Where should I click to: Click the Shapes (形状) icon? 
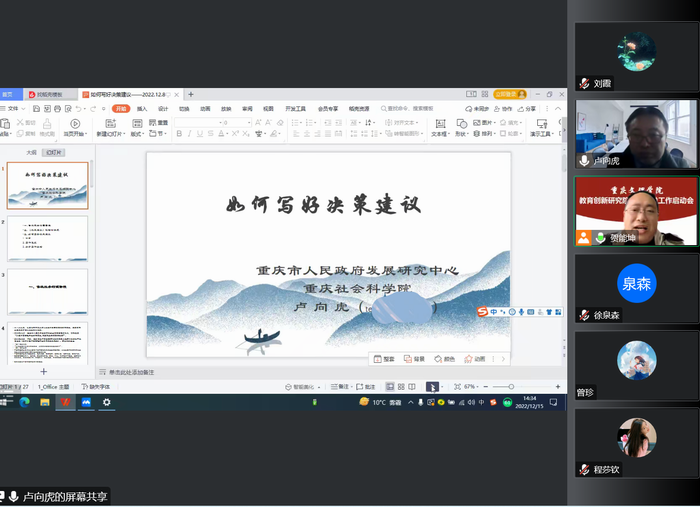pos(462,124)
